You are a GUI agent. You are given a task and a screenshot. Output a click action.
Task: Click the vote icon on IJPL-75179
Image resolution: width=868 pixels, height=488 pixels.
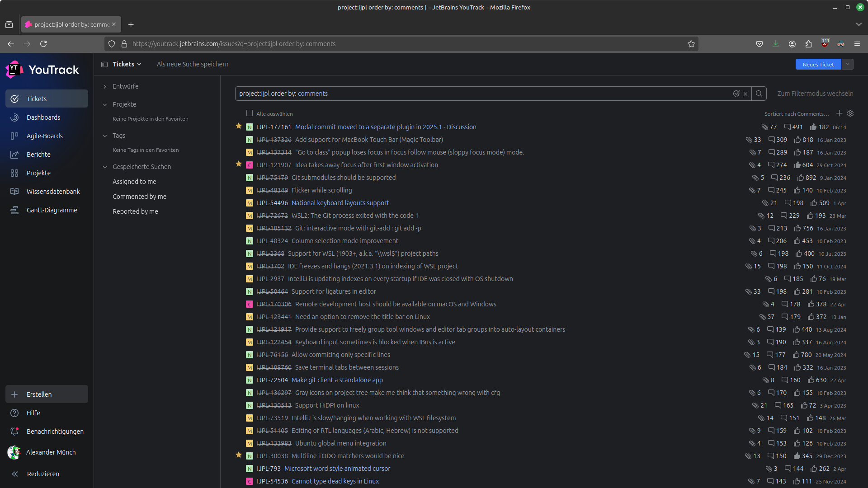tap(800, 178)
